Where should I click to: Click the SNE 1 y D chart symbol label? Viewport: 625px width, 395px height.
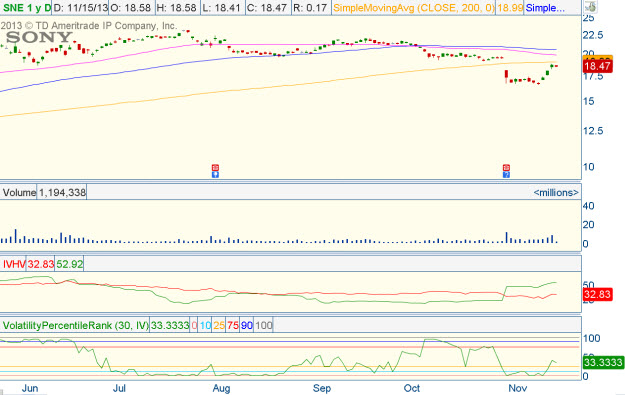click(26, 8)
